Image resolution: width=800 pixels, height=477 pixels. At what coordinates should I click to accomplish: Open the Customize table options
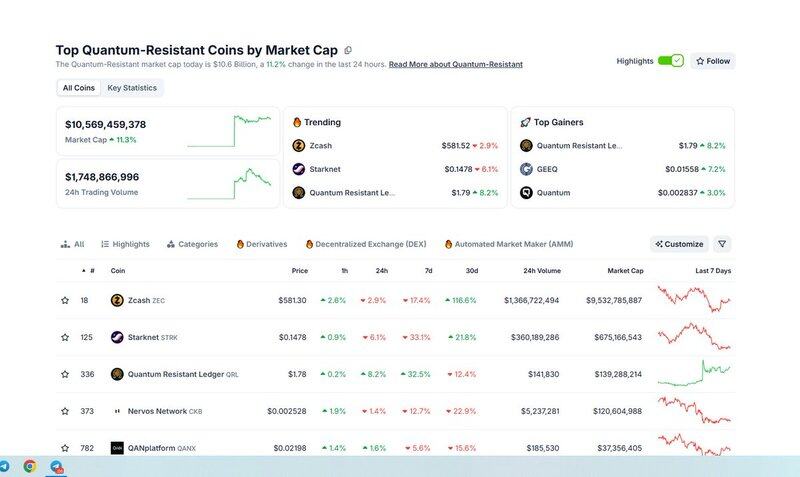(x=679, y=244)
